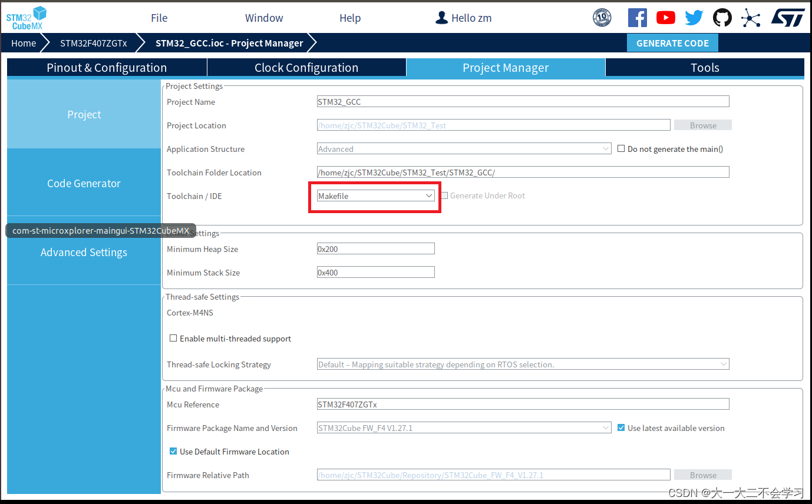Open the Twitter icon link

[694, 18]
